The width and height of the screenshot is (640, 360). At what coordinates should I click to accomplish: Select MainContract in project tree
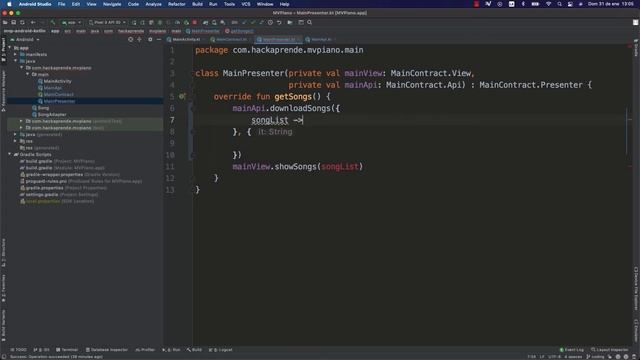pyautogui.click(x=56, y=94)
